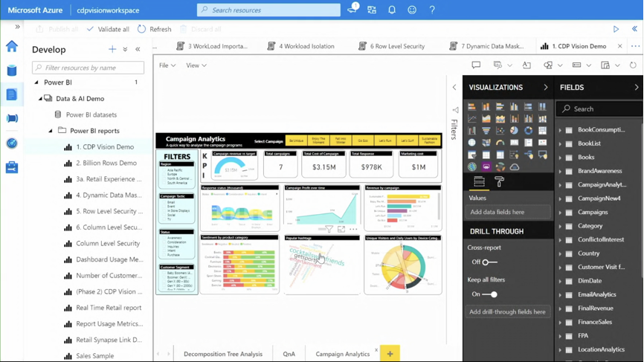Switch to the 6 Row Level Security tab
This screenshot has width=644, height=362.
[x=391, y=46]
